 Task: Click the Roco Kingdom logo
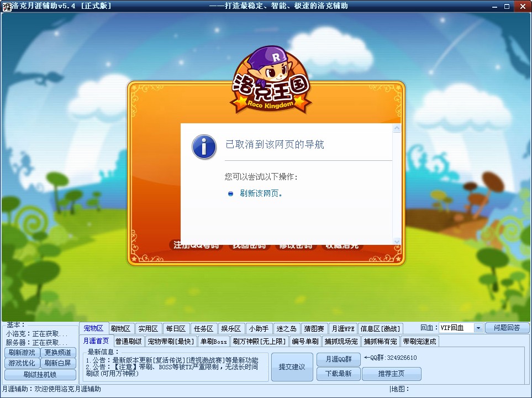270,80
